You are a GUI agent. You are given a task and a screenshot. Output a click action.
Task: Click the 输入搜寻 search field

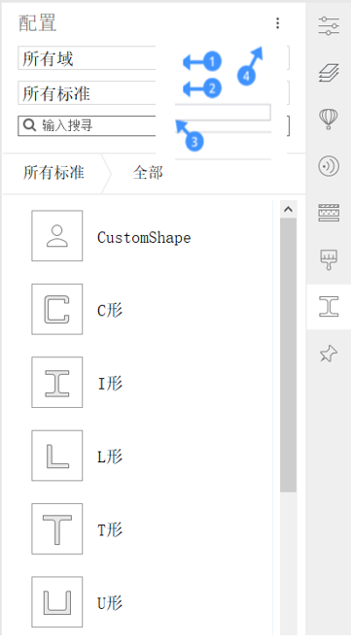pos(154,125)
